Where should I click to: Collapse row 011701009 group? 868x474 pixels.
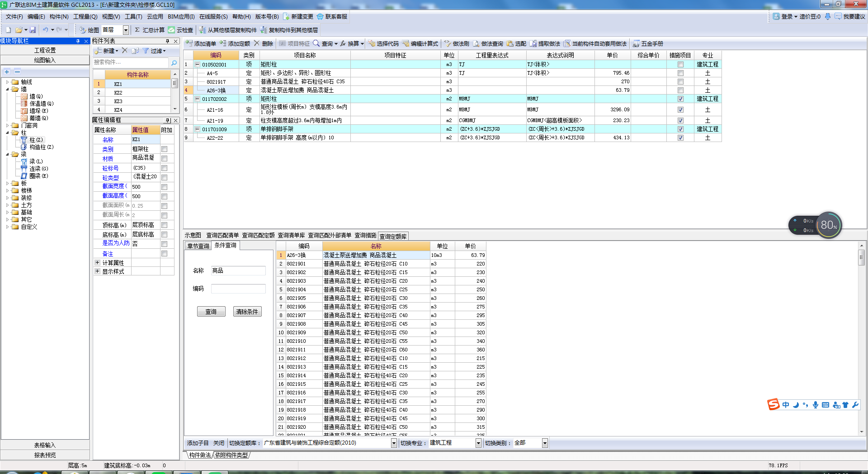tap(197, 129)
